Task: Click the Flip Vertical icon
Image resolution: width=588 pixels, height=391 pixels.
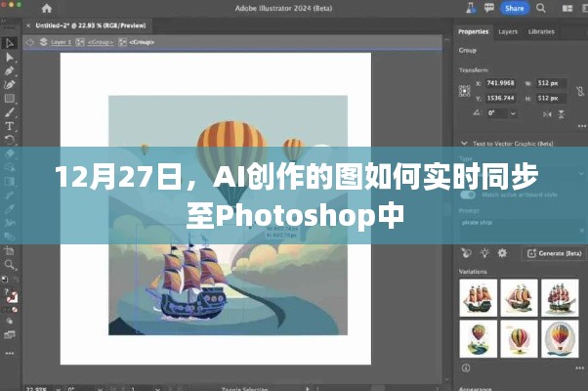Action: click(562, 114)
